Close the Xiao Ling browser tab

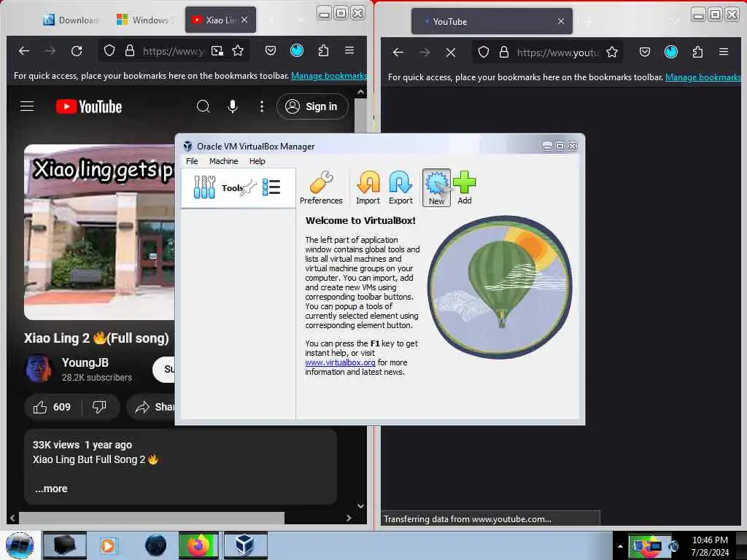pyautogui.click(x=244, y=20)
